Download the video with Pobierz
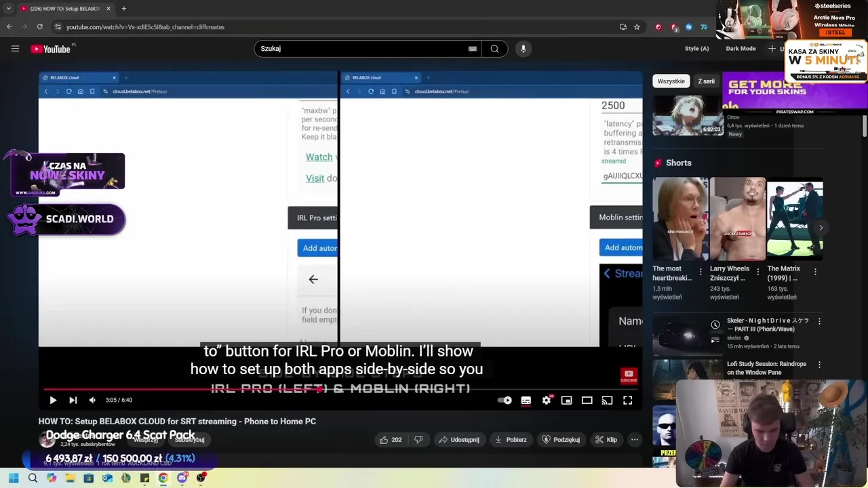 511,440
